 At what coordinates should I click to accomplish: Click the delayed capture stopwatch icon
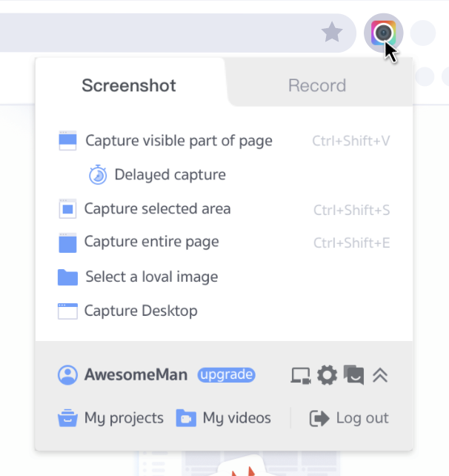point(98,175)
